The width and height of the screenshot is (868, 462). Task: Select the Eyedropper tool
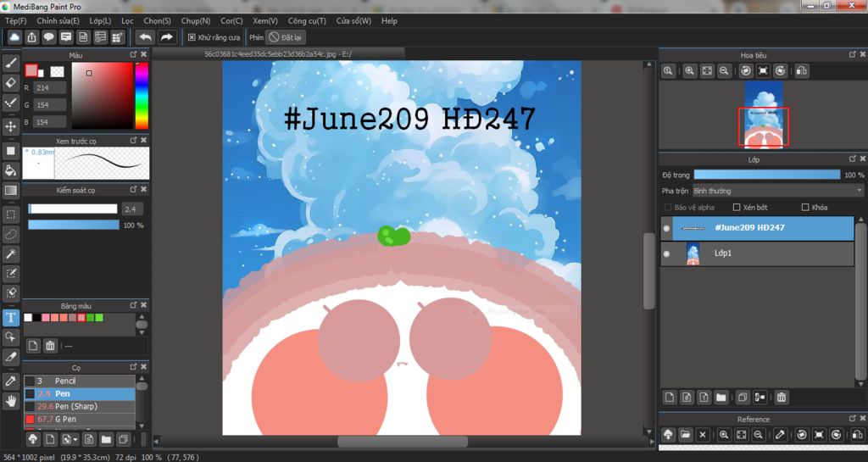coord(10,381)
